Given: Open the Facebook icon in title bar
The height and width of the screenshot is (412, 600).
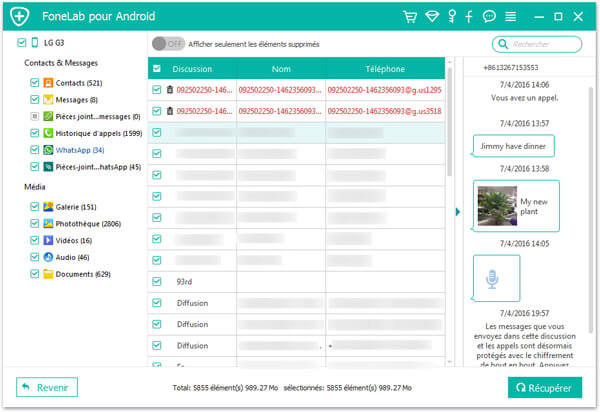Looking at the screenshot, I should [469, 16].
